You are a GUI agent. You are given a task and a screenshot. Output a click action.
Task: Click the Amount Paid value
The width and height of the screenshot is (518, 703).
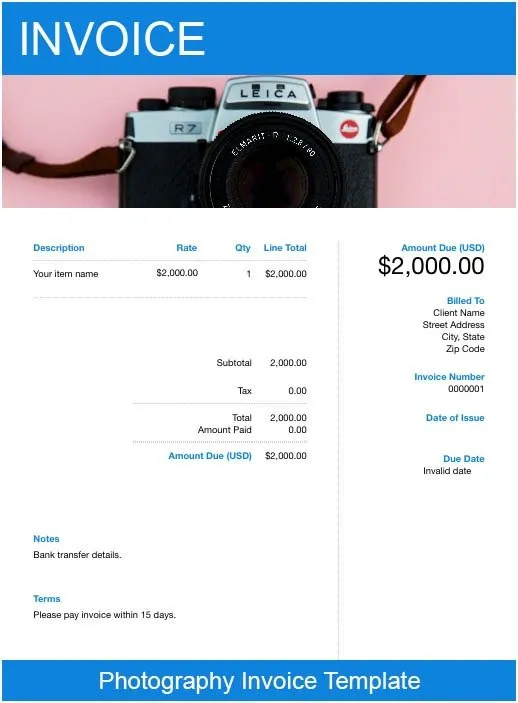pos(297,430)
